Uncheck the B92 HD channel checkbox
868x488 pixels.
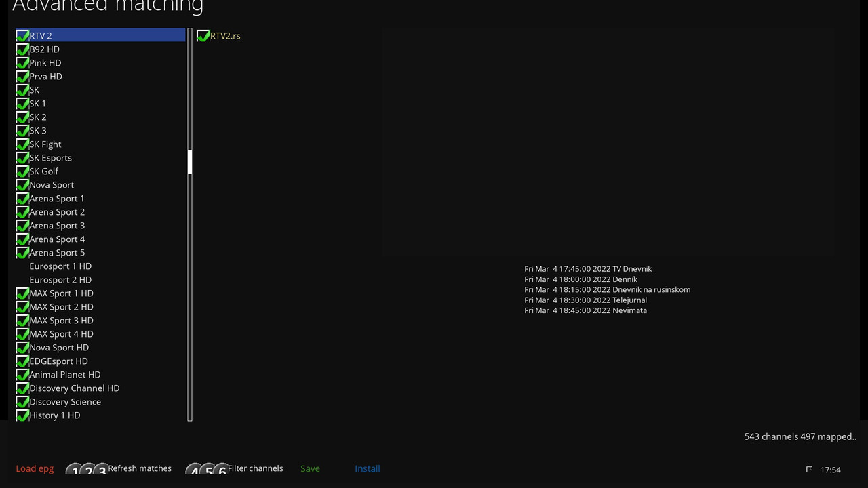[22, 49]
